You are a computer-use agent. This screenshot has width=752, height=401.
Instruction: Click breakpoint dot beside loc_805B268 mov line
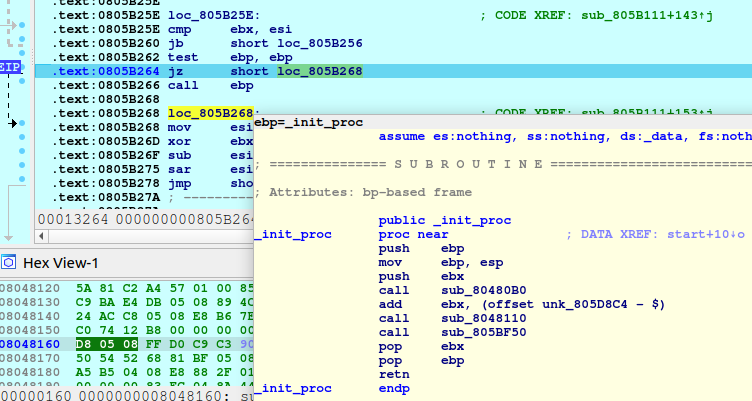[22, 123]
